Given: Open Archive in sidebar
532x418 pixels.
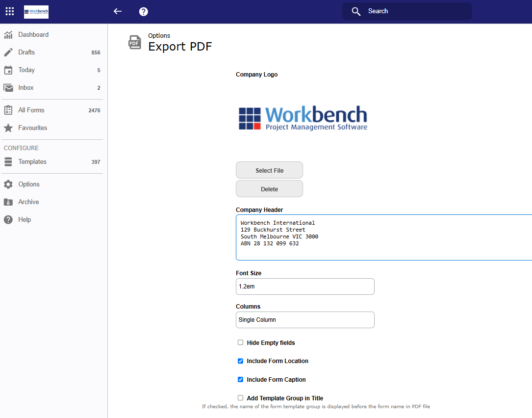Looking at the screenshot, I should tap(28, 202).
